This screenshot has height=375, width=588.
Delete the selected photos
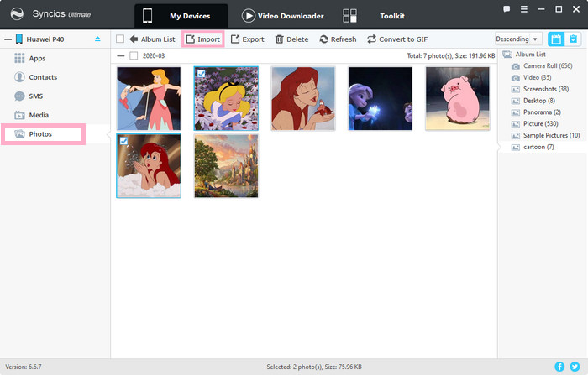coord(291,39)
